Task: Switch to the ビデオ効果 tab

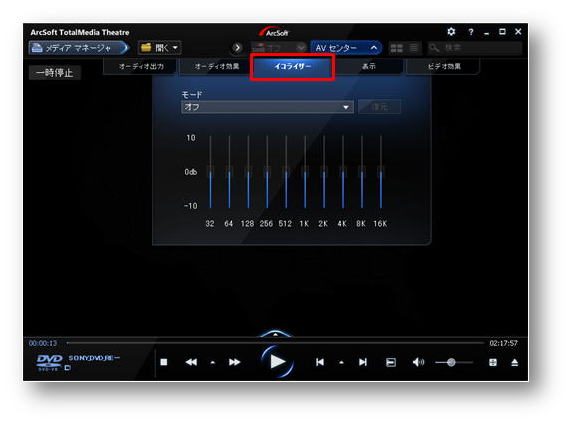Action: tap(444, 66)
